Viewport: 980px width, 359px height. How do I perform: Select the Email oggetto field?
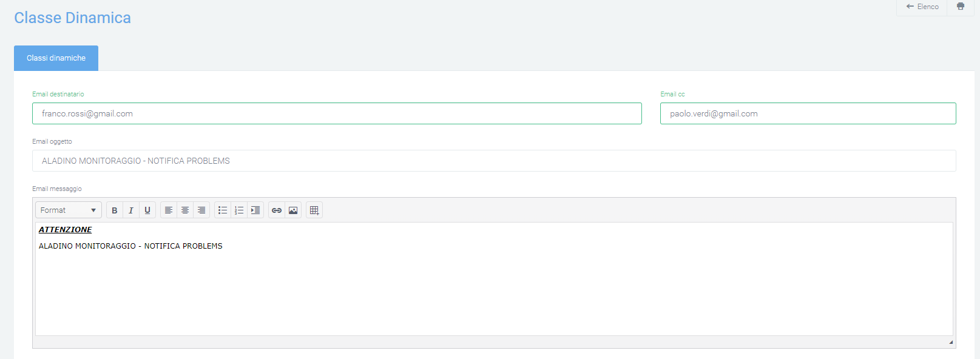[494, 161]
